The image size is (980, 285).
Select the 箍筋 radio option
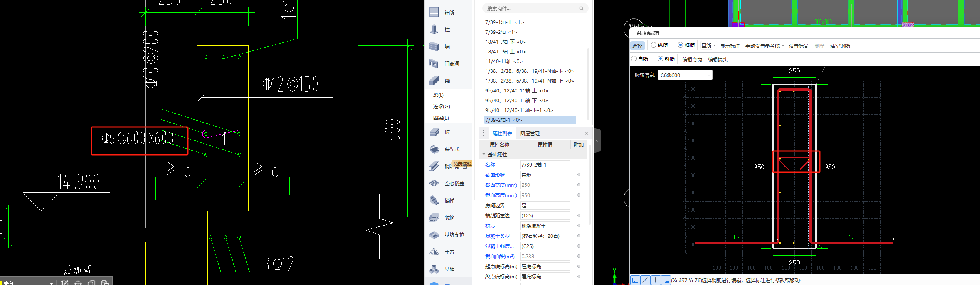pyautogui.click(x=661, y=59)
